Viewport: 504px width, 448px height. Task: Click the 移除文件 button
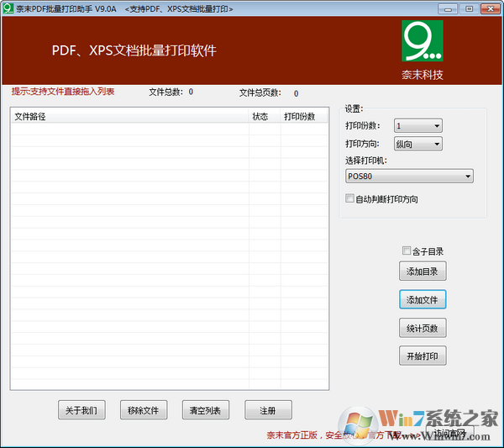coord(144,409)
